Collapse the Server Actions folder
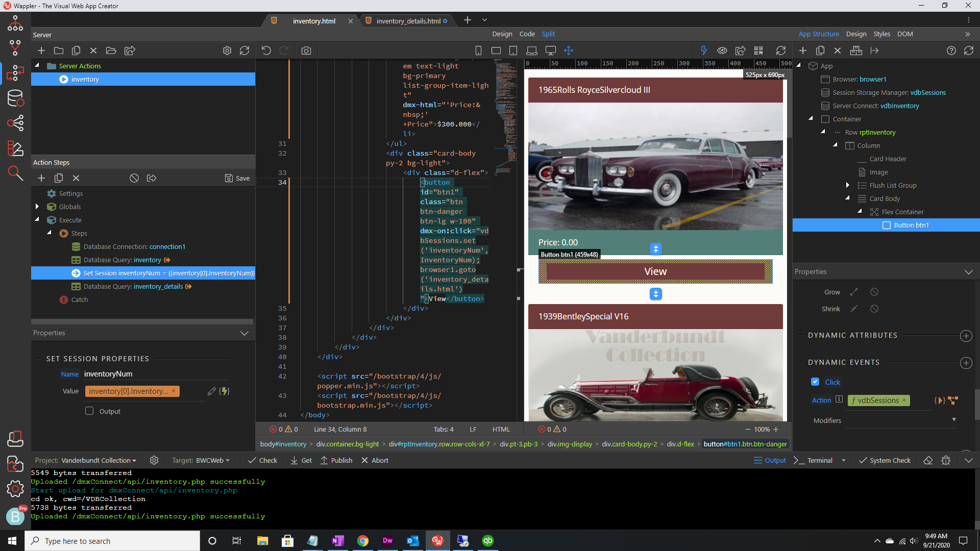This screenshot has height=551, width=980. click(37, 66)
